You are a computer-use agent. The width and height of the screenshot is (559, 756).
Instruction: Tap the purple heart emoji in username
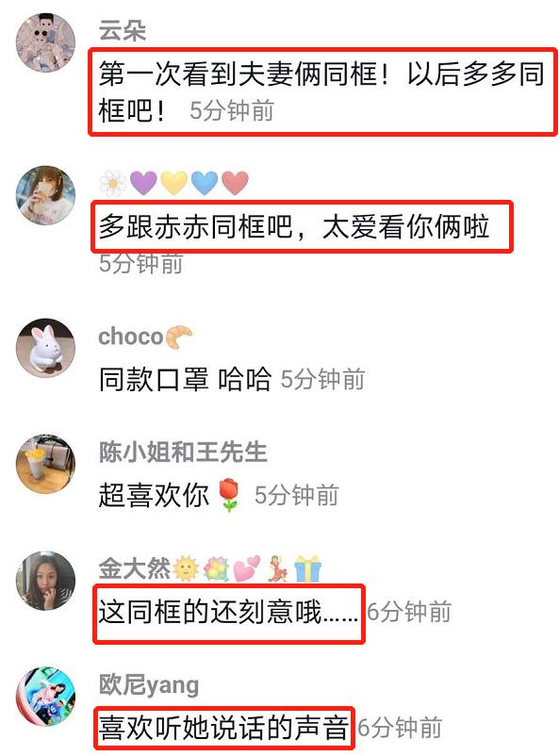[143, 183]
